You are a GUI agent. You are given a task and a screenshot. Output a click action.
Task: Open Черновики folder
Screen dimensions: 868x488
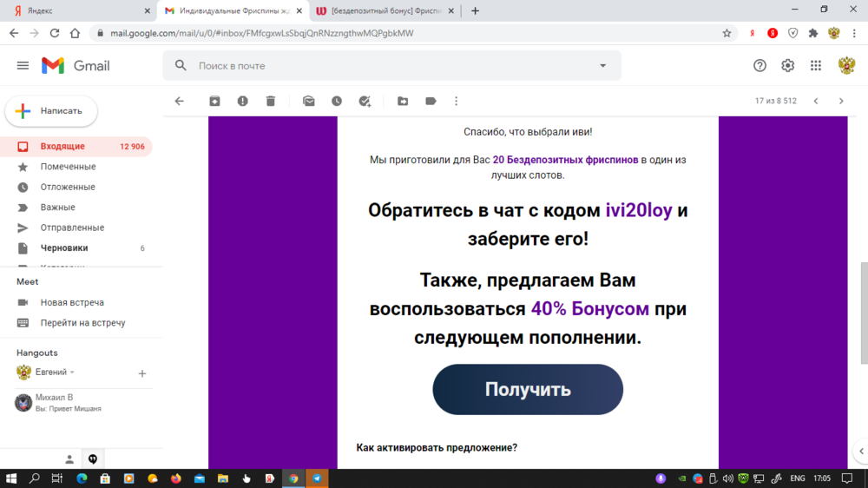click(x=76, y=248)
